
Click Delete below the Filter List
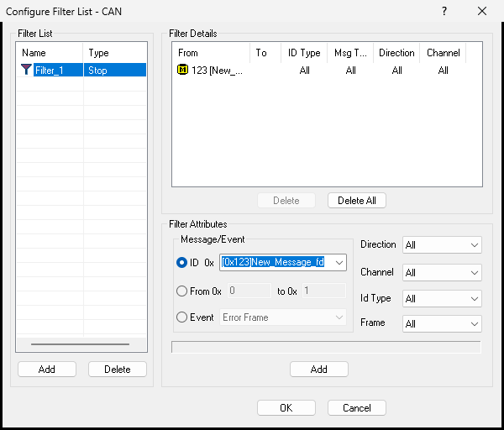pyautogui.click(x=118, y=369)
